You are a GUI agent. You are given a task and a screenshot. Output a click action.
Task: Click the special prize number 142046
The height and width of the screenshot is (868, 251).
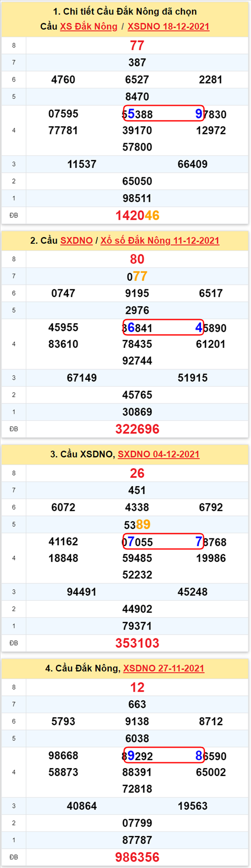(137, 215)
